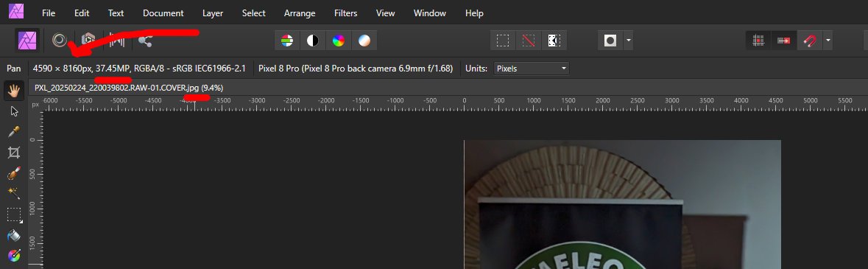Switch to the Export Persona

coord(146,40)
